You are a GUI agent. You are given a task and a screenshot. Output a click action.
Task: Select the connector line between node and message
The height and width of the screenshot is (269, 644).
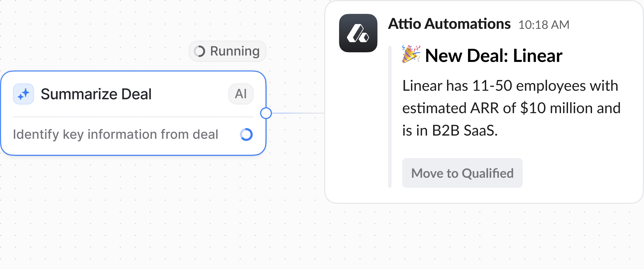click(x=298, y=113)
